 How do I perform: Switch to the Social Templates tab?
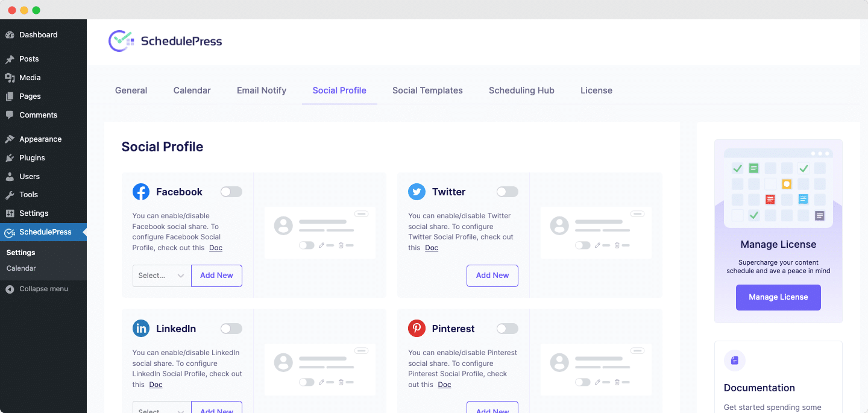[427, 90]
